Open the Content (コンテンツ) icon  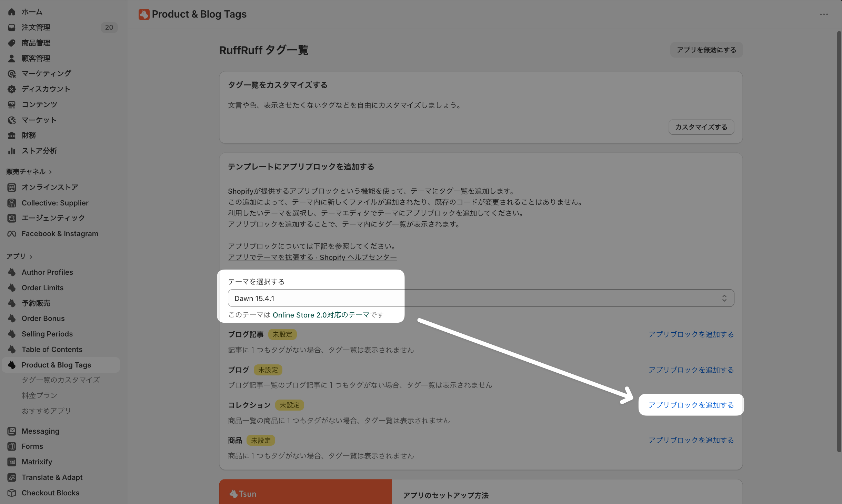click(x=12, y=104)
